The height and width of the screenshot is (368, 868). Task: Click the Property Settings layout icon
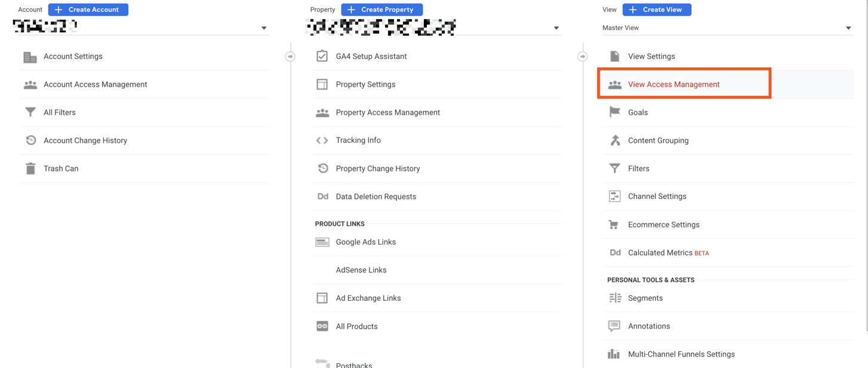pyautogui.click(x=322, y=84)
